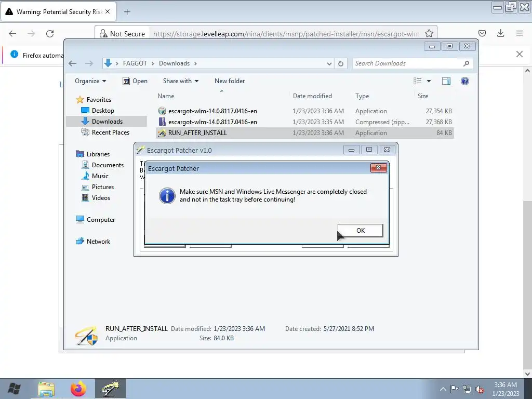
Task: Expand the view options dropdown arrow
Action: coord(429,81)
